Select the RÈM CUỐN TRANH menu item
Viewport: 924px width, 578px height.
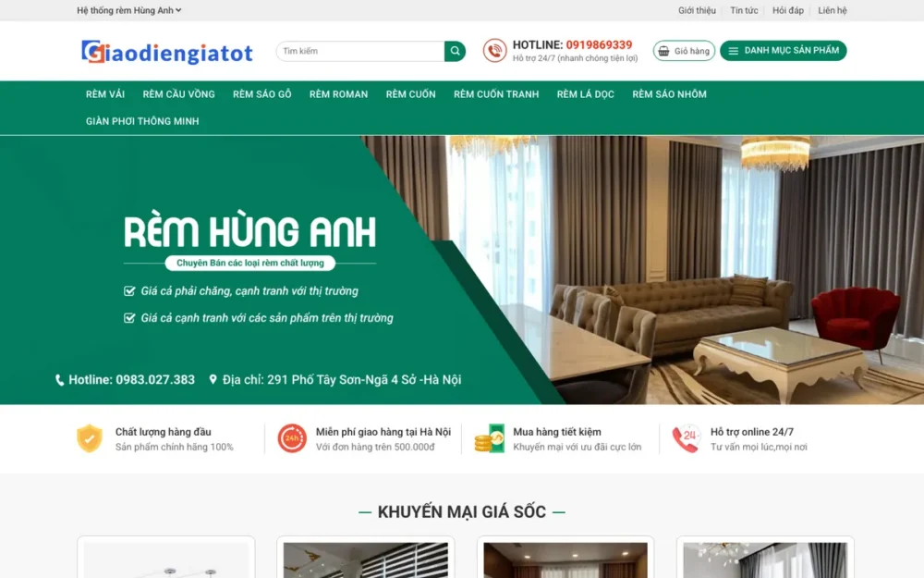click(x=496, y=94)
